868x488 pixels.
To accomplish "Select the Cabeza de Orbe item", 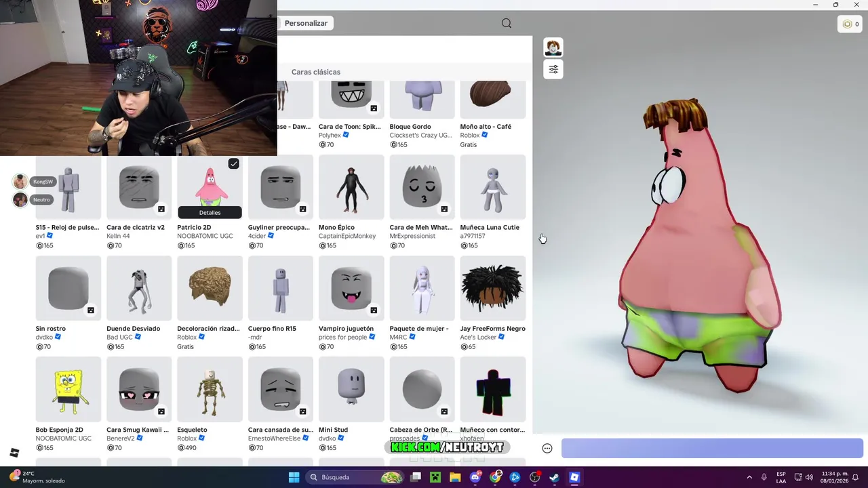I will point(422,389).
